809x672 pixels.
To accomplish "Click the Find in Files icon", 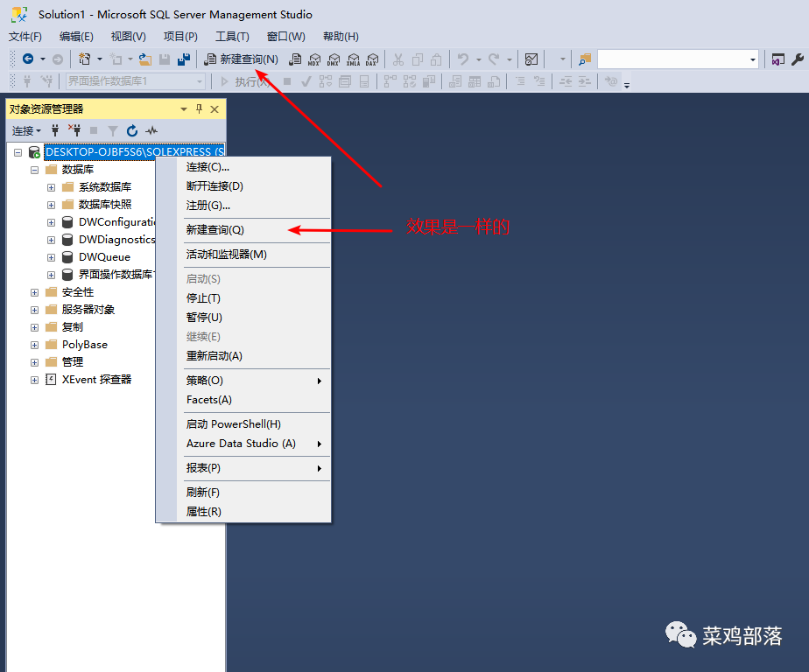I will [585, 59].
